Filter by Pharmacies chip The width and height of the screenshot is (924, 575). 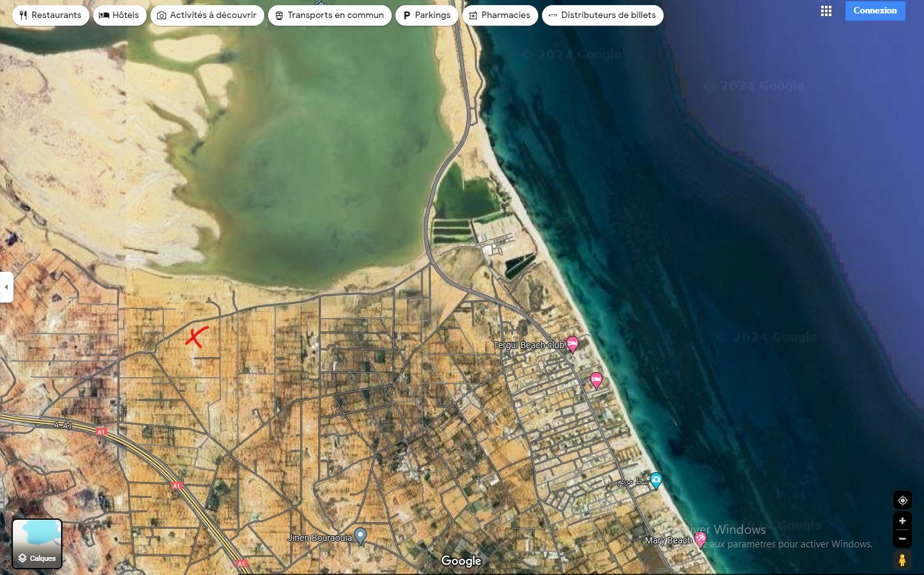tap(500, 15)
